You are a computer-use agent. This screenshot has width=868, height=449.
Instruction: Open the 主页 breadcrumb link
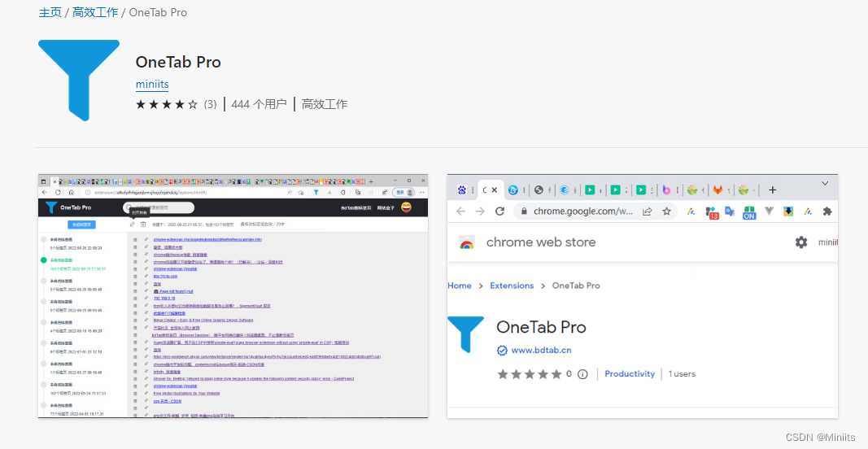(x=50, y=12)
